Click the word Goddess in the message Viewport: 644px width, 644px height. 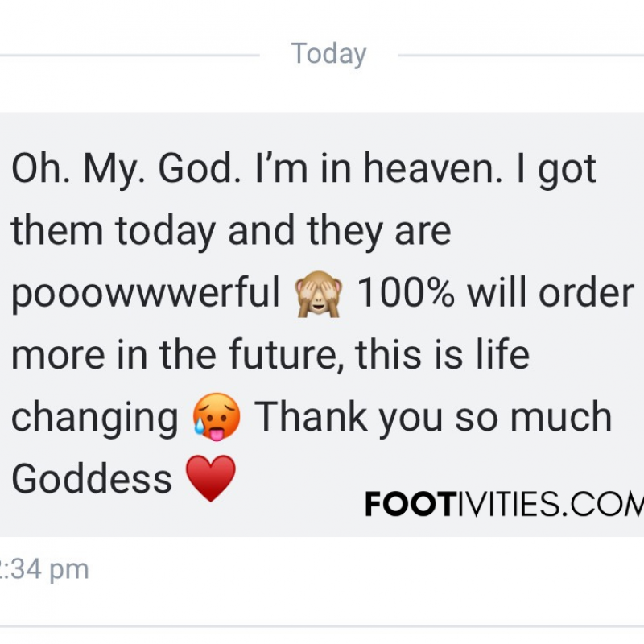click(92, 479)
